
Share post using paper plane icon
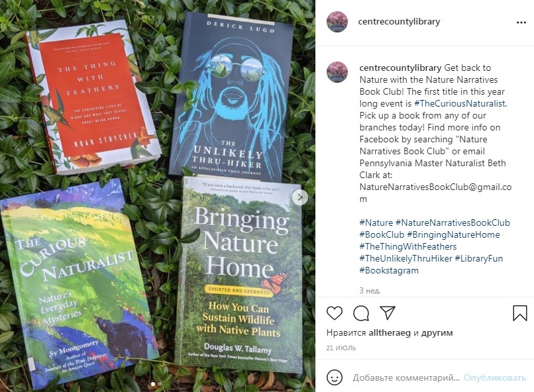click(x=387, y=313)
